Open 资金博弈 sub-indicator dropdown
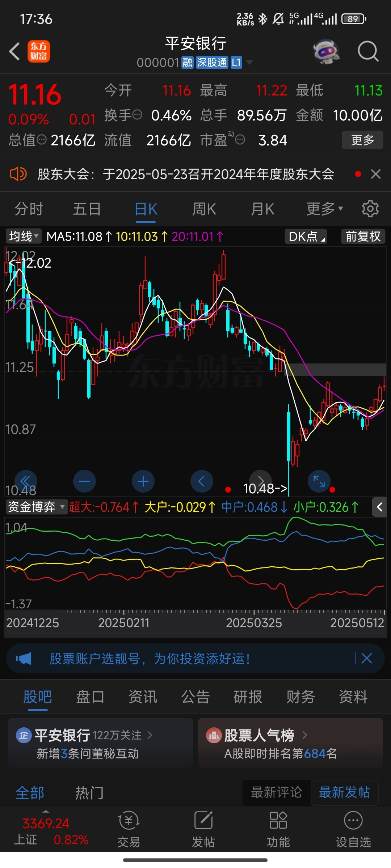This screenshot has height=868, width=391. [x=36, y=507]
